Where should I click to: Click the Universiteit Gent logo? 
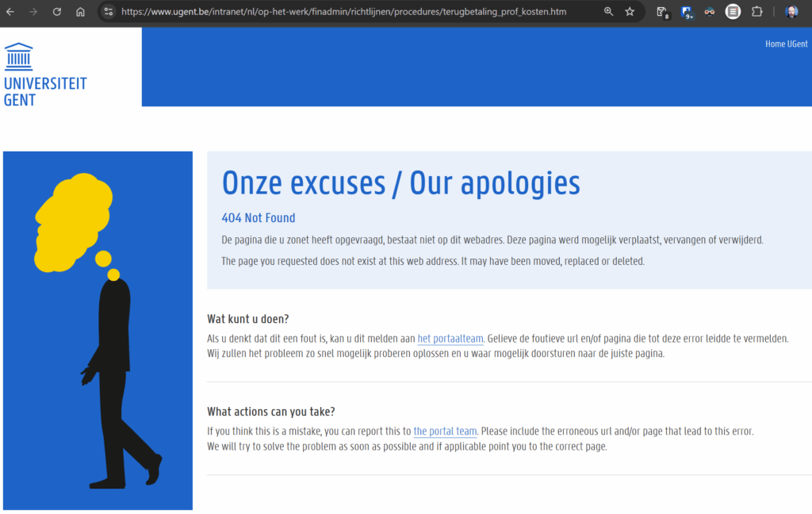[x=45, y=75]
